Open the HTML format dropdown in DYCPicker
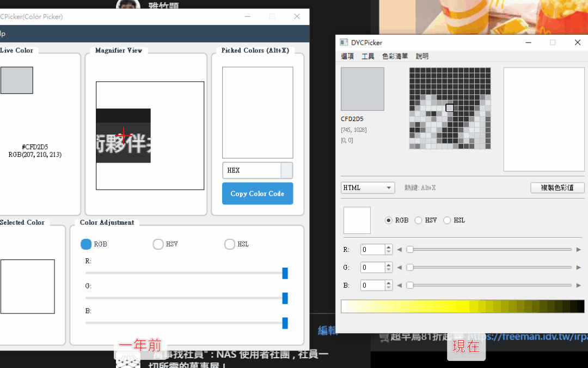This screenshot has height=368, width=588. coord(367,188)
